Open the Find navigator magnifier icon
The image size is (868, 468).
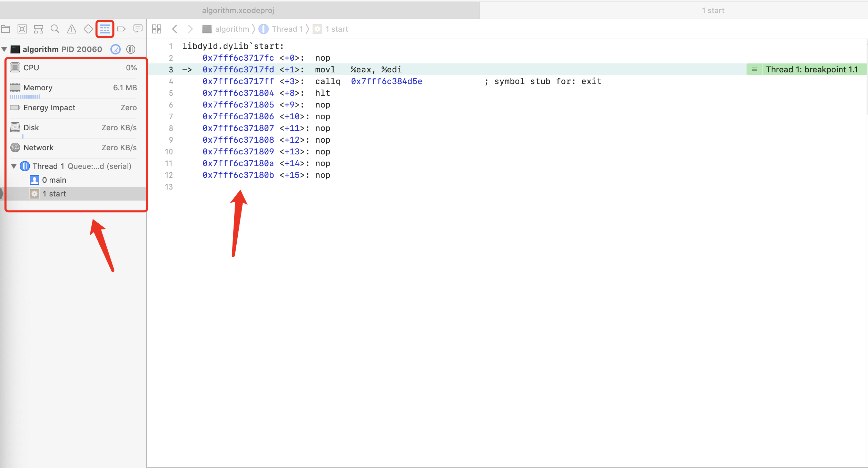tap(55, 29)
